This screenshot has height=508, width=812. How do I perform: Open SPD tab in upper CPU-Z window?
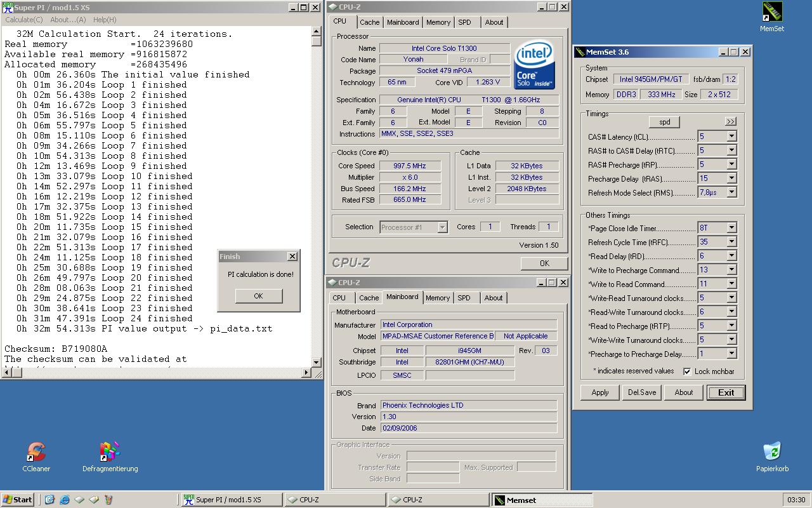(465, 22)
